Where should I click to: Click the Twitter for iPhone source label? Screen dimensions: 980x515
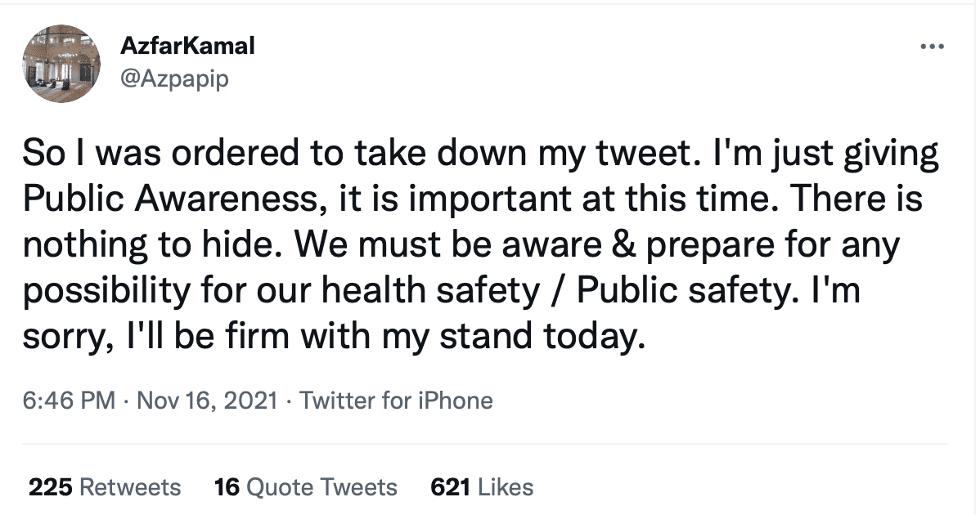pos(397,401)
